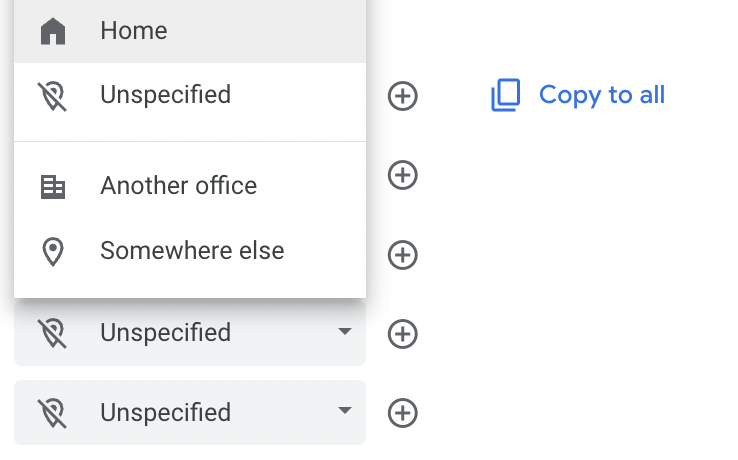This screenshot has width=738, height=460.
Task: Click the Somewhere else location pin icon
Action: 53,252
